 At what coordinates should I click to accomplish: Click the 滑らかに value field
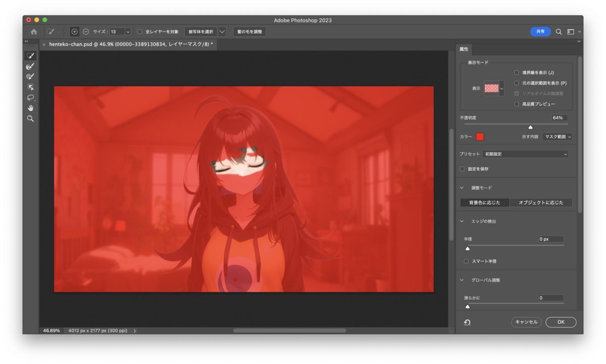pyautogui.click(x=550, y=298)
